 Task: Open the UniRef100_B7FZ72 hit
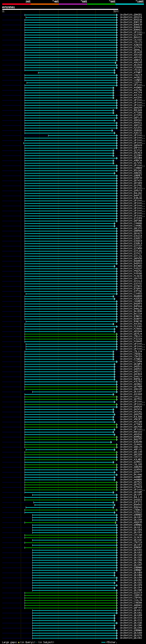[x=131, y=502]
